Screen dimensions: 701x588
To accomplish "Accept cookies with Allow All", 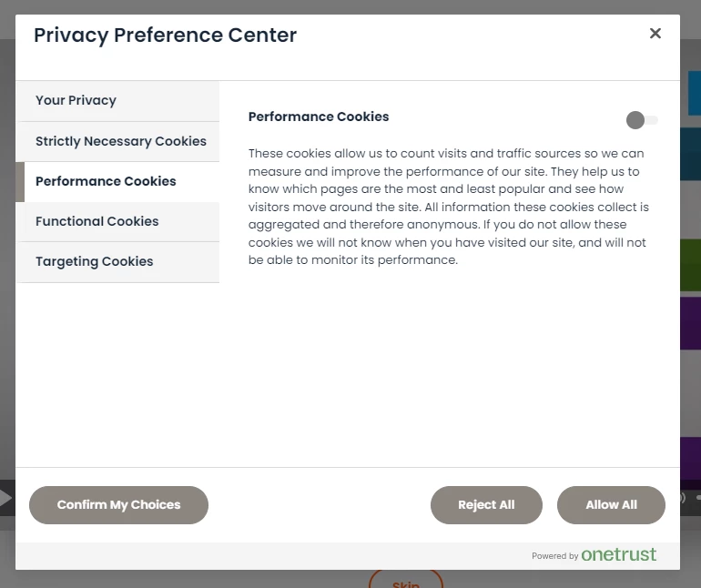I will (x=611, y=505).
